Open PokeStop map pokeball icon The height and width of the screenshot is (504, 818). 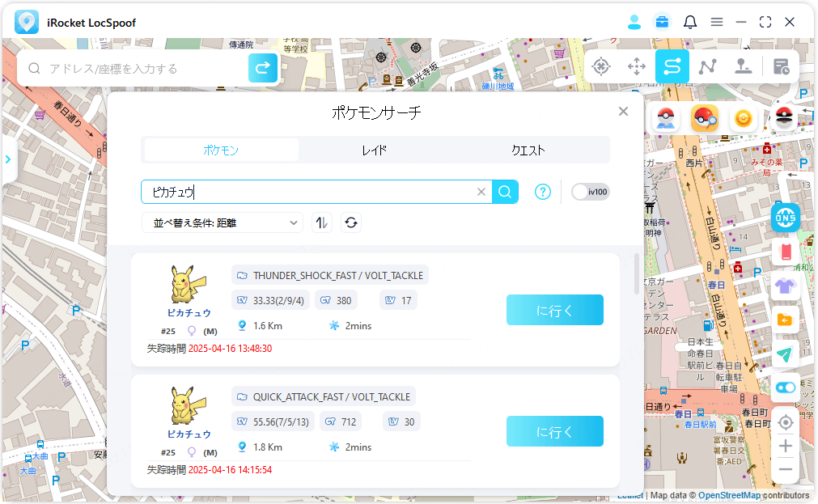[666, 118]
